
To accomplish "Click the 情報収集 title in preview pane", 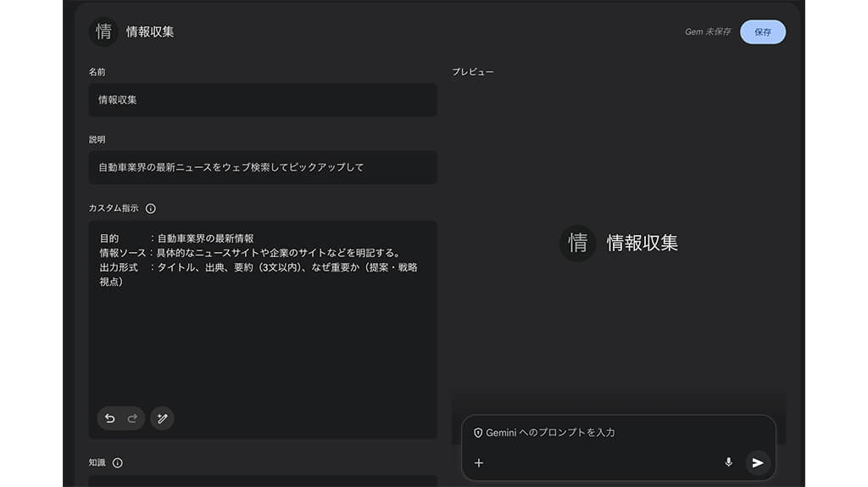I will click(642, 243).
